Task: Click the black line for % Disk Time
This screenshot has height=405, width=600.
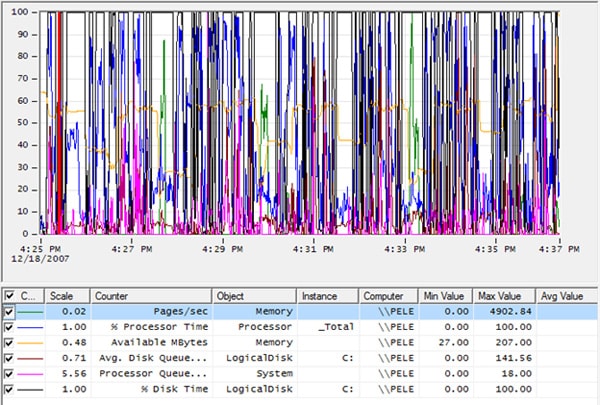Action: coord(30,390)
